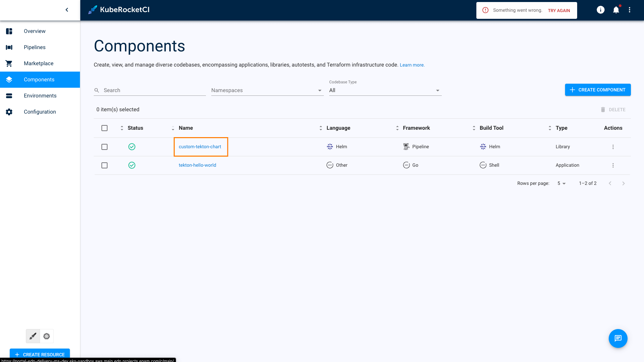This screenshot has height=362, width=644.
Task: Click the KubeRocketCI rocket logo
Action: [92, 10]
